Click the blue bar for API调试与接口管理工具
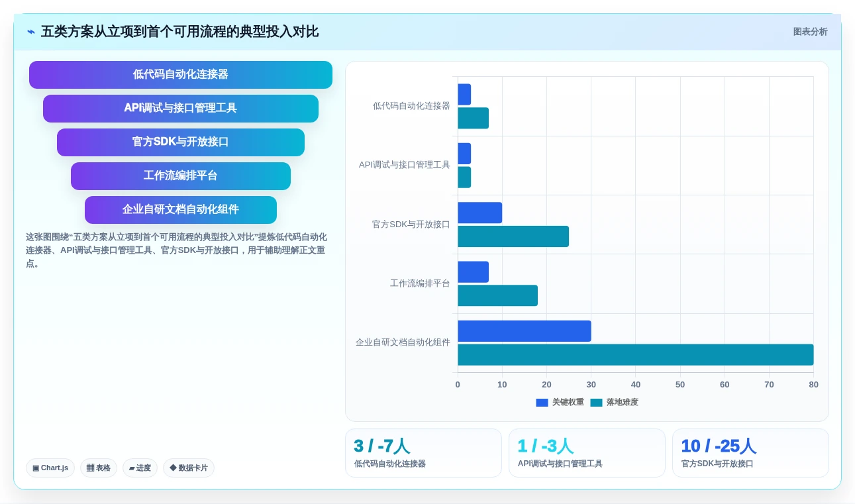This screenshot has width=855, height=504. (x=464, y=154)
